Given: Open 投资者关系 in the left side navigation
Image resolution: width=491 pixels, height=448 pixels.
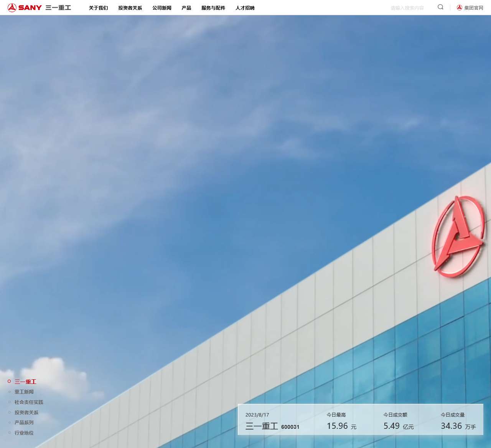Looking at the screenshot, I should [x=26, y=412].
